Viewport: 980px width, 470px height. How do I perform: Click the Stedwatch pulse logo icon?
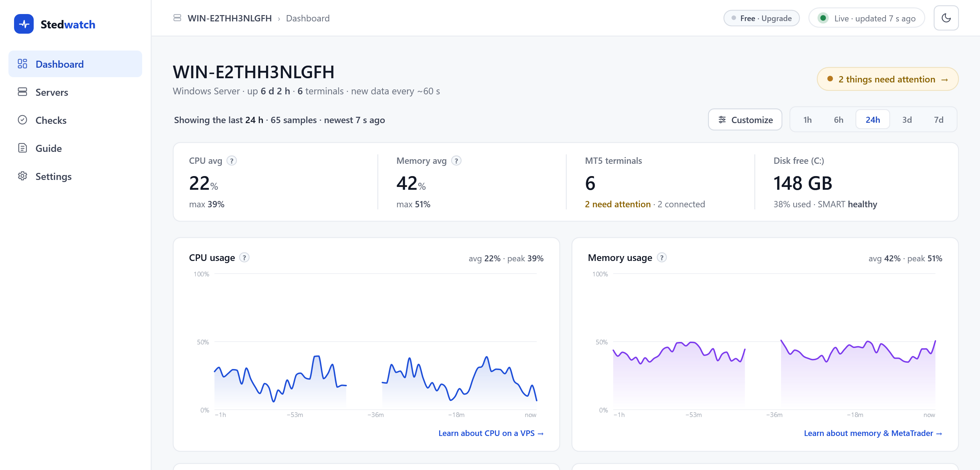click(x=24, y=24)
